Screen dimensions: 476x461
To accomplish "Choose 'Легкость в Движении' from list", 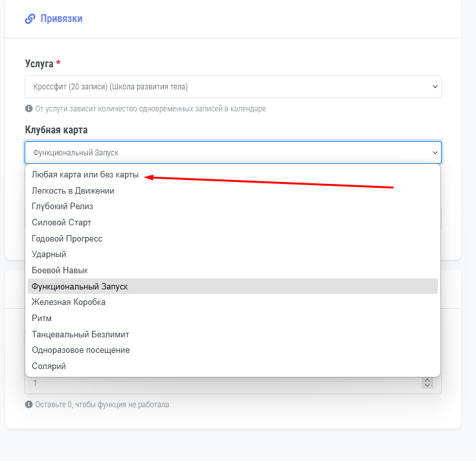I will pyautogui.click(x=73, y=190).
